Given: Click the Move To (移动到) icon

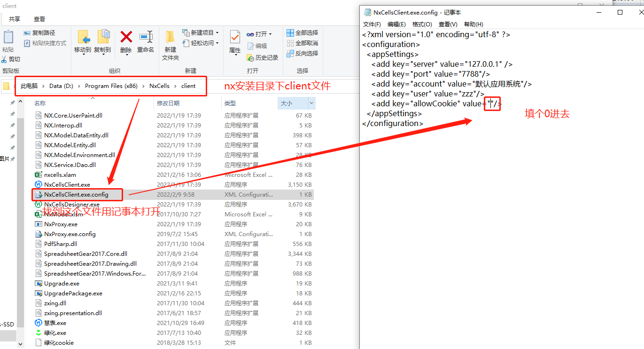Looking at the screenshot, I should coord(83,38).
